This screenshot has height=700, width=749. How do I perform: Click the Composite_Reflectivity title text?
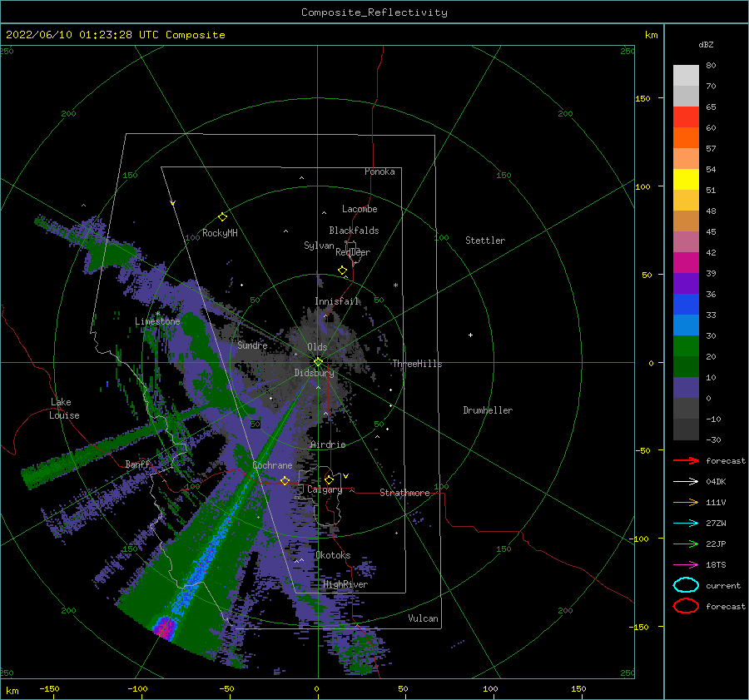(374, 12)
